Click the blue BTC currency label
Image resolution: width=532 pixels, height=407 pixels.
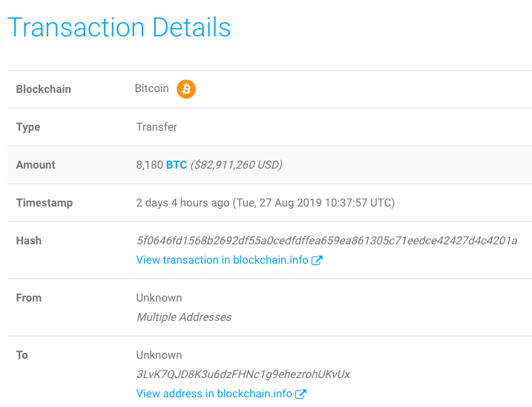pos(177,165)
